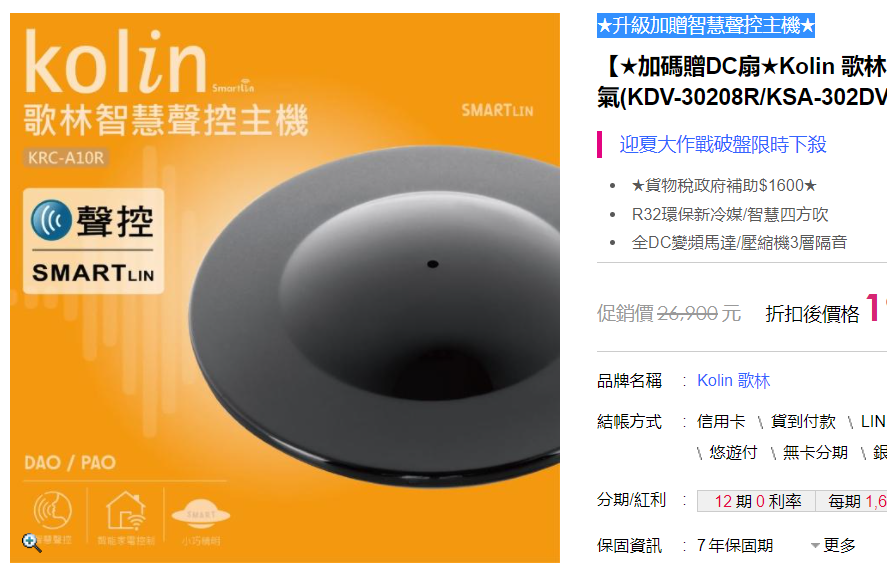Choose 悠遊付 payment method
887x577 pixels.
(733, 453)
